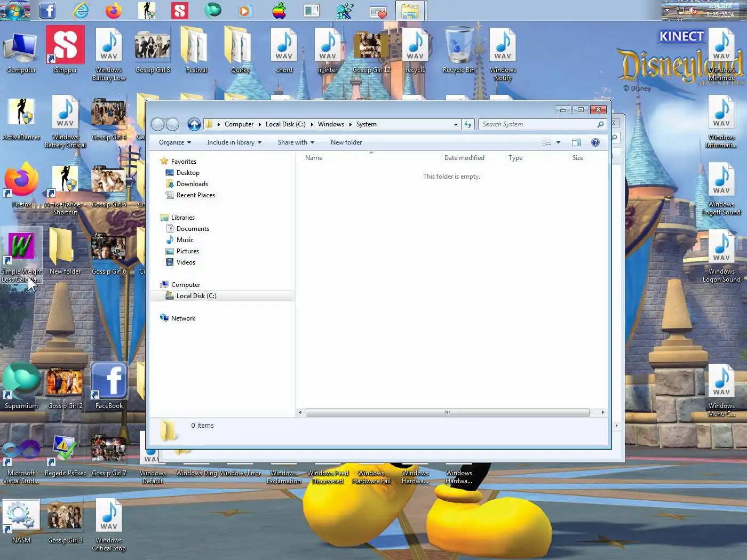Screen dimensions: 747x560
Task: Create a New folder from toolbar
Action: [x=346, y=142]
